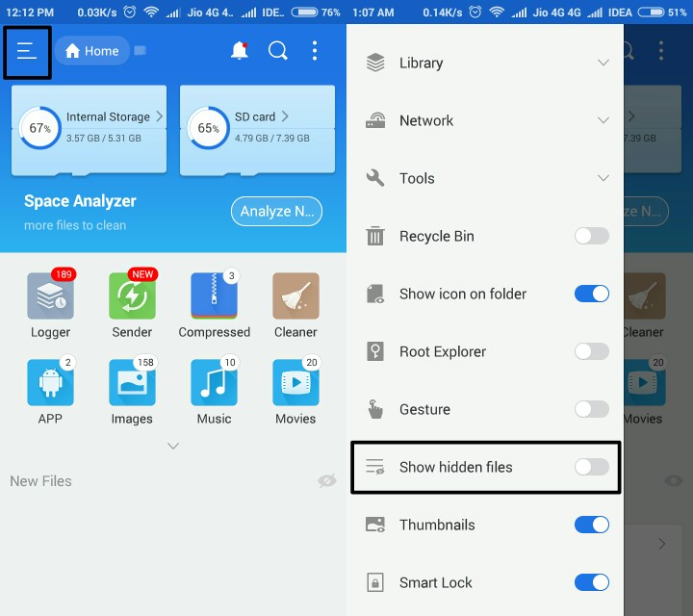Screen dimensions: 693x616
Task: Expand the Network section chevron
Action: (x=603, y=120)
